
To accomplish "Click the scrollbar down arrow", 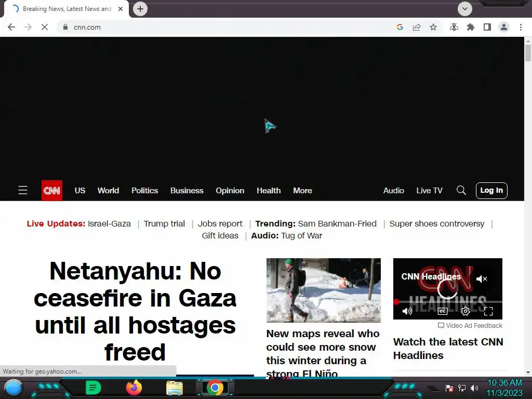I will click(528, 373).
